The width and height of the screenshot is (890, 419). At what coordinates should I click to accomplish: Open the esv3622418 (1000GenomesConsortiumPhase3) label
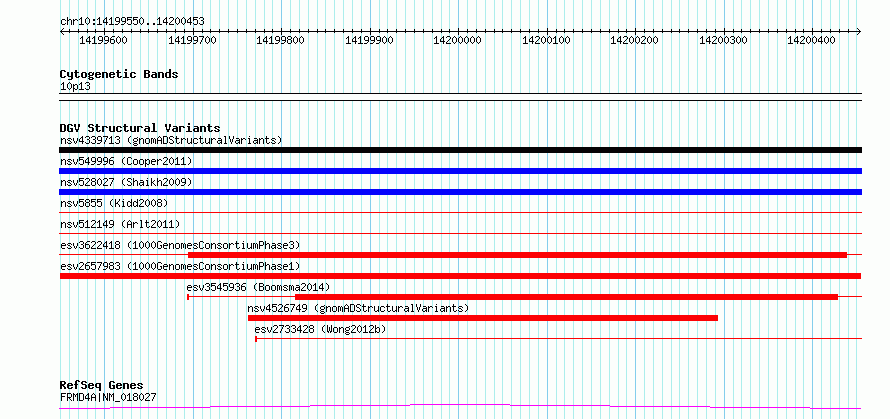(x=180, y=245)
